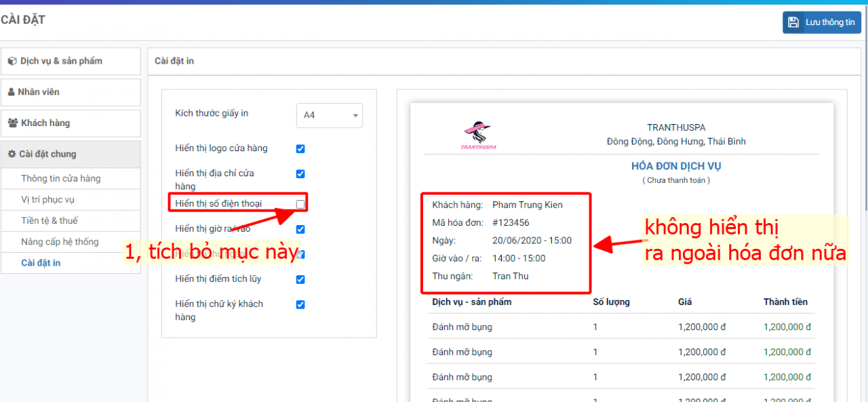
Task: Open Nâng cấp hệ thống menu item
Action: [60, 241]
